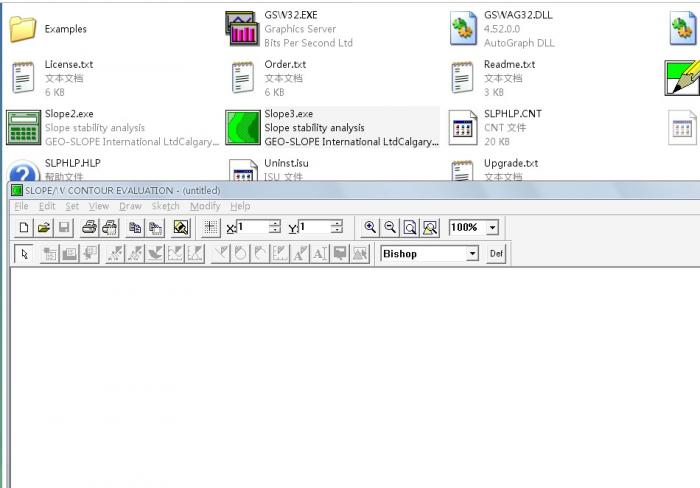Click the Print icon in toolbar
This screenshot has height=488, width=700.
click(x=89, y=228)
